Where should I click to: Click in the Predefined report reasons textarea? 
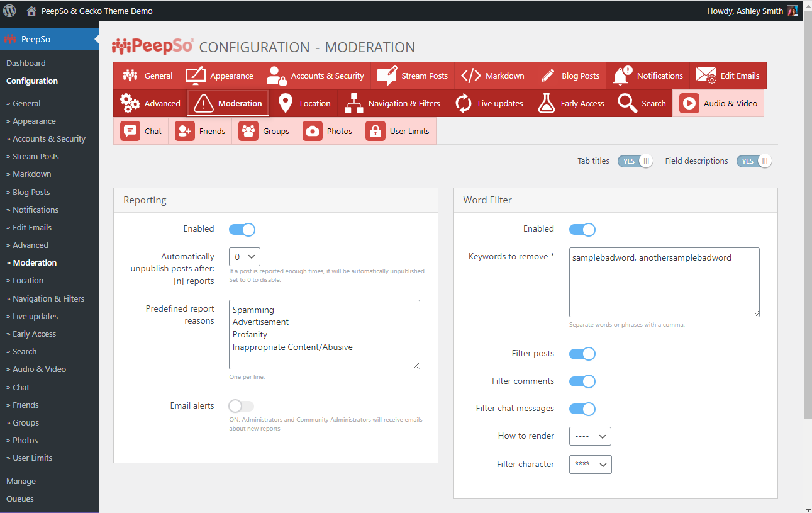[x=325, y=334]
